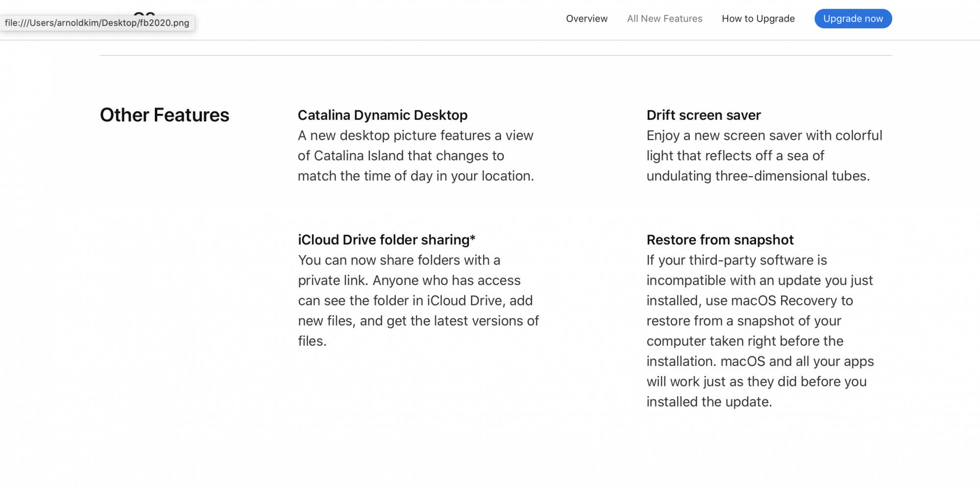Click the Catalina Dynamic Desktop description paragraph
This screenshot has width=980, height=489.
point(416,155)
